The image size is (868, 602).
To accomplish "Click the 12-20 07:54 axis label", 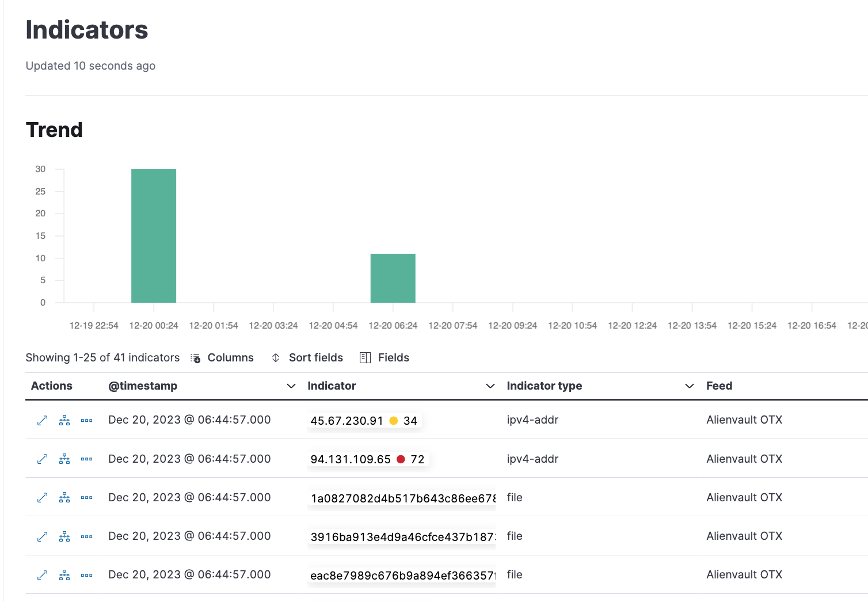I will 453,326.
